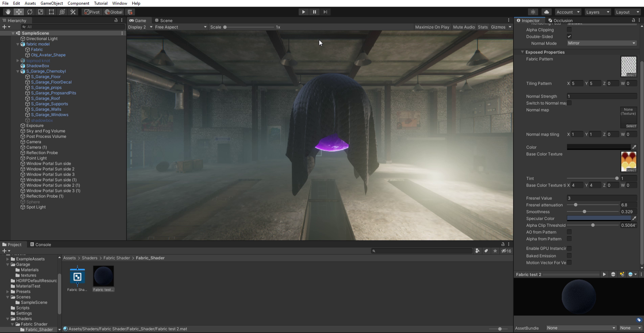Open Free Aspect dropdown

coord(181,27)
